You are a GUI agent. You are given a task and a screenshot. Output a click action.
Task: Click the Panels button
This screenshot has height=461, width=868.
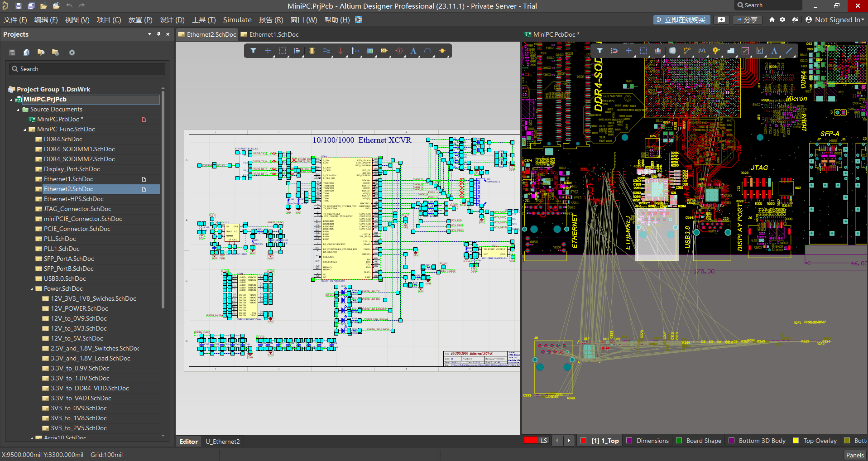pos(854,455)
